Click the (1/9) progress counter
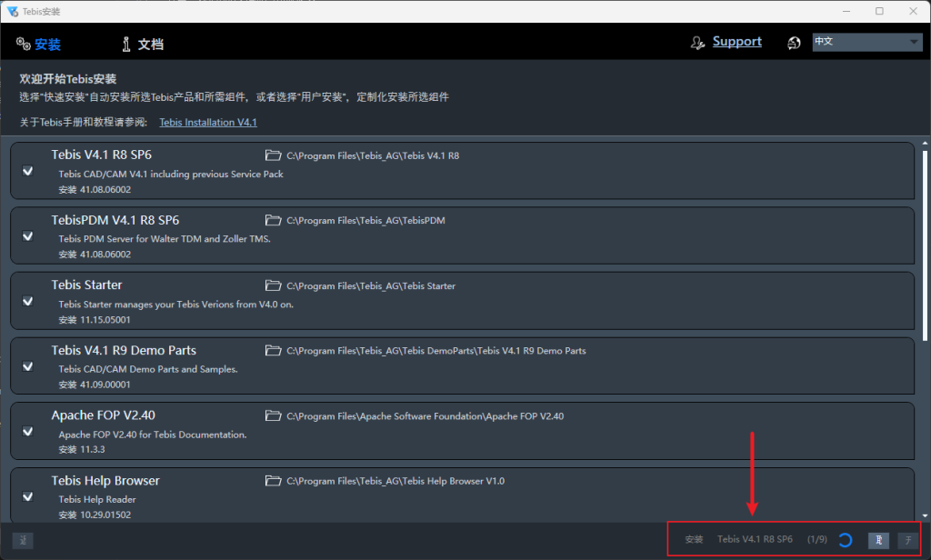Screen dimensions: 931x560 click(x=817, y=539)
